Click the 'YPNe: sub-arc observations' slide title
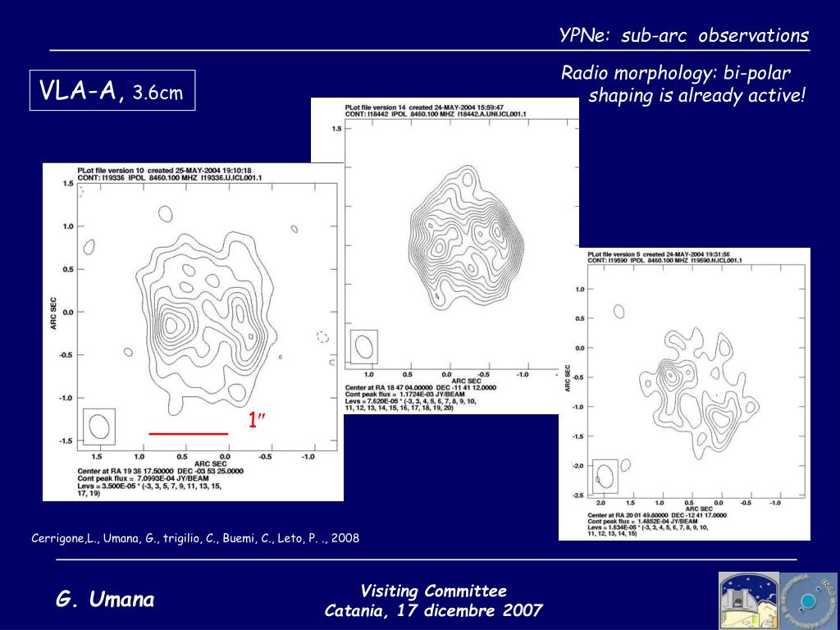This screenshot has height=630, width=840. coord(683,35)
